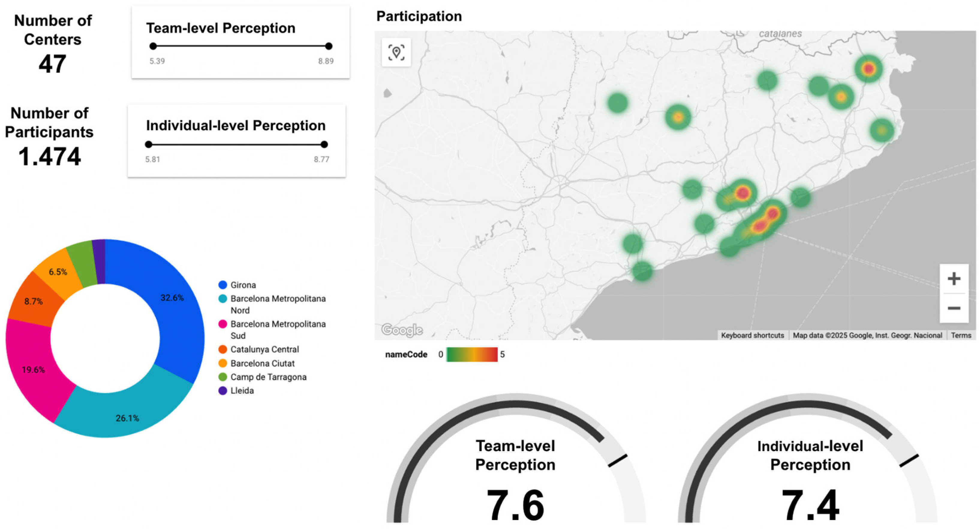Select right handle of Team-level Perception slider
Viewport: 980px width, 529px height.
coord(329,46)
